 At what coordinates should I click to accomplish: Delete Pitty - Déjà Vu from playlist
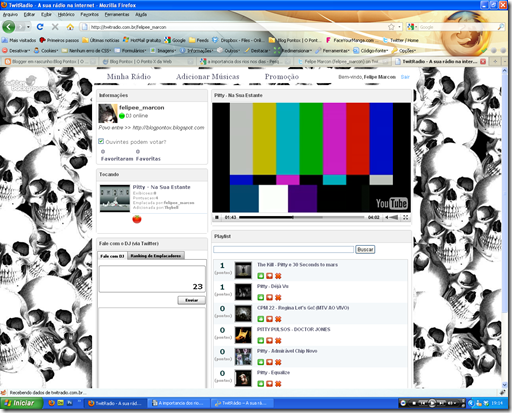tap(278, 297)
